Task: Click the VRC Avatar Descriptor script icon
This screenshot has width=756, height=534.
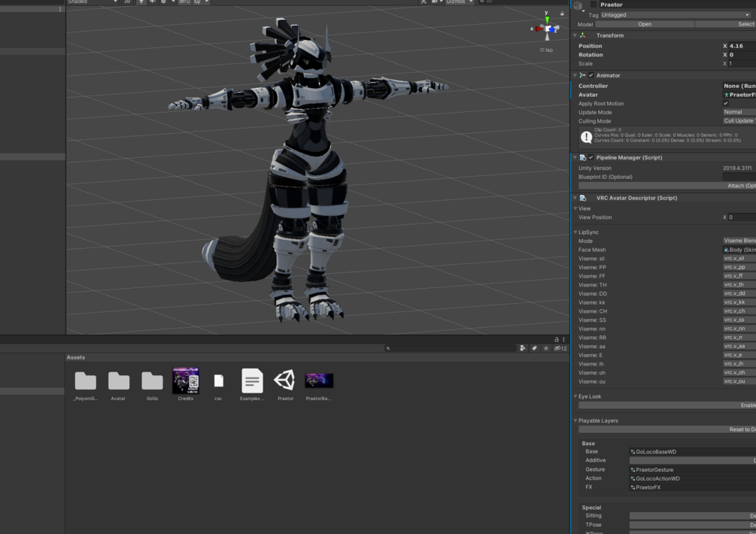Action: (582, 198)
